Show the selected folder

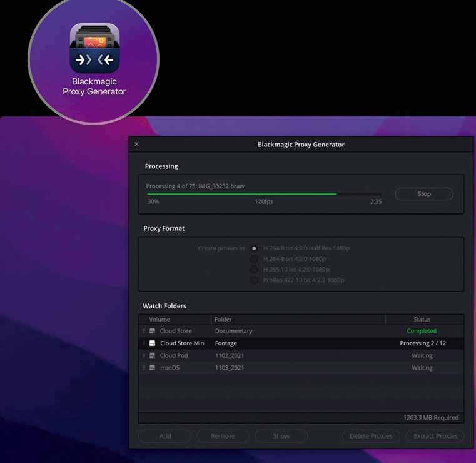point(281,436)
